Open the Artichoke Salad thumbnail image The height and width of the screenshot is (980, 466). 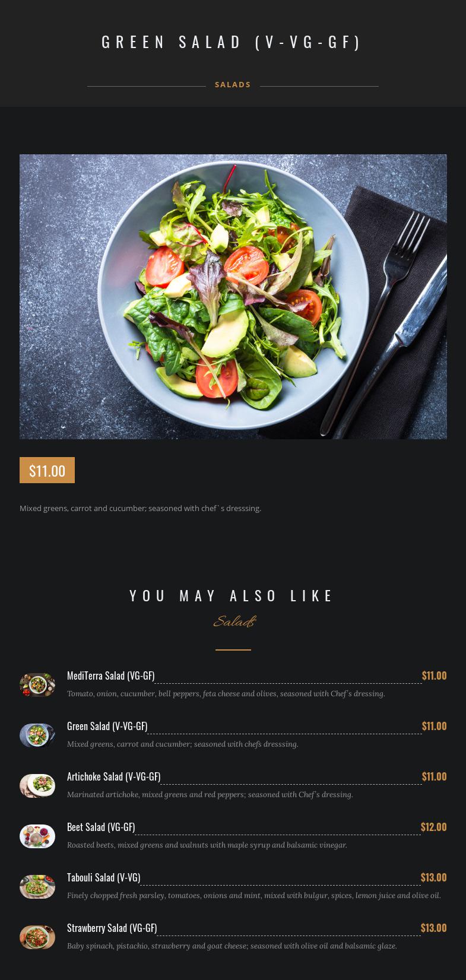pos(37,786)
